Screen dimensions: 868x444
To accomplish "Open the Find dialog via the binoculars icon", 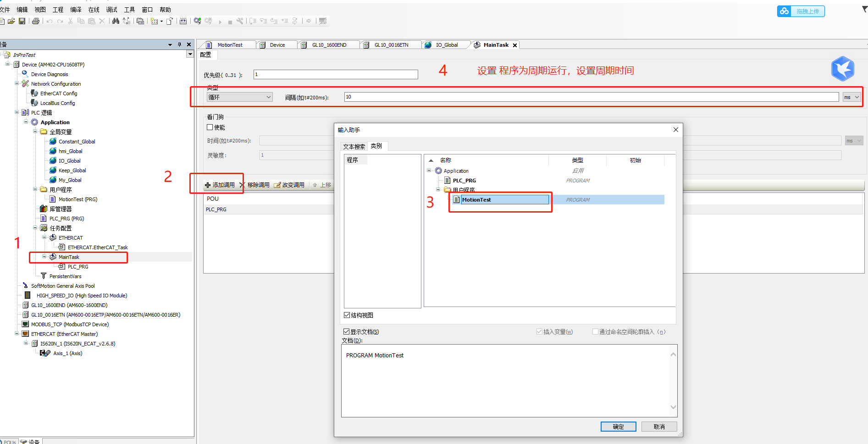I will [115, 21].
